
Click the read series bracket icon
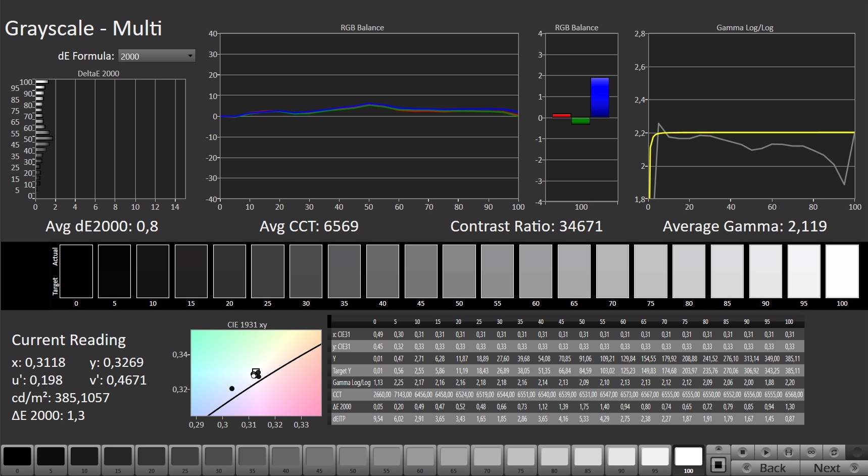point(788,452)
